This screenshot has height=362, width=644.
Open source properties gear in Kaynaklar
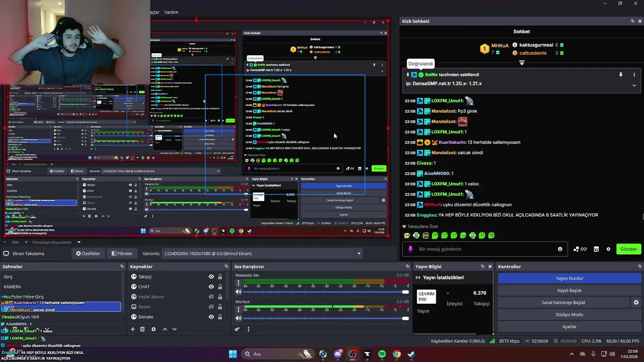click(153, 329)
